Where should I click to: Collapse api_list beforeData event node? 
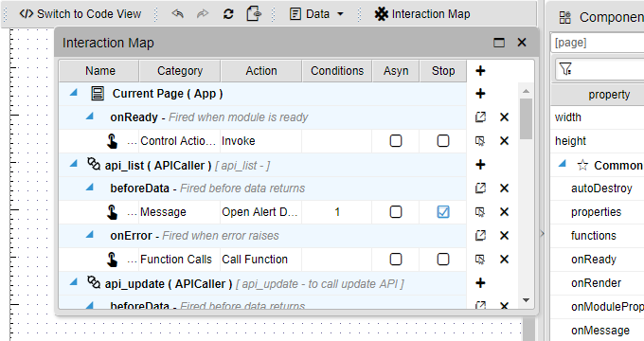[x=90, y=188]
